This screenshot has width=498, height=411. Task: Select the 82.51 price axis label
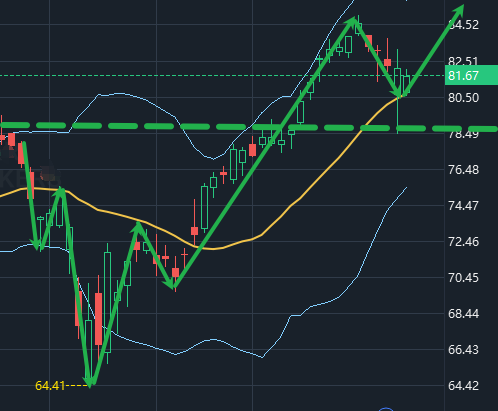463,61
